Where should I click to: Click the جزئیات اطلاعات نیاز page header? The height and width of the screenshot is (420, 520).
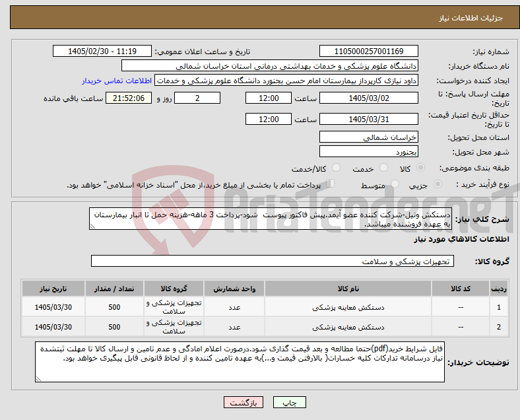[x=471, y=18]
